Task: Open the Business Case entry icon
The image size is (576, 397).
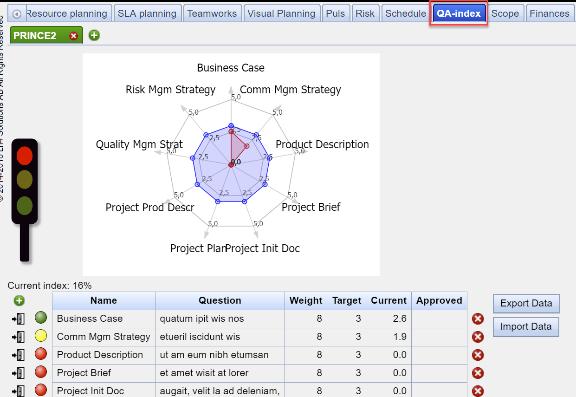Action: [18, 319]
